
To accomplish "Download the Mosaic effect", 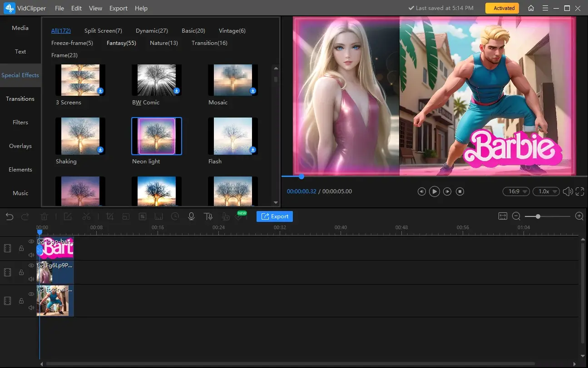I will coord(253,91).
